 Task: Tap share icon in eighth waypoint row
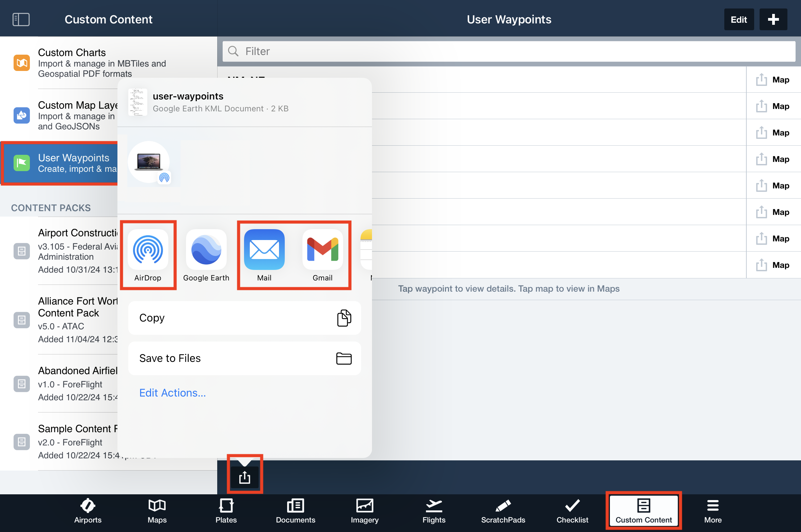tap(761, 265)
